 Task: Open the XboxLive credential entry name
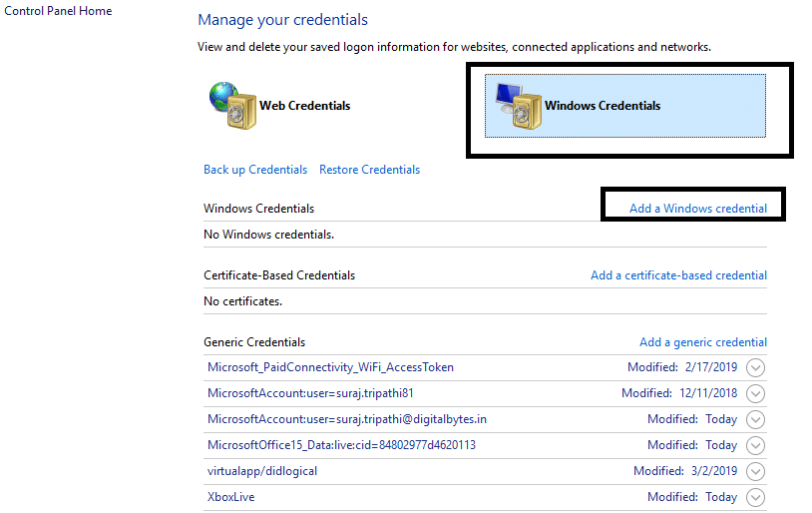[x=230, y=497]
